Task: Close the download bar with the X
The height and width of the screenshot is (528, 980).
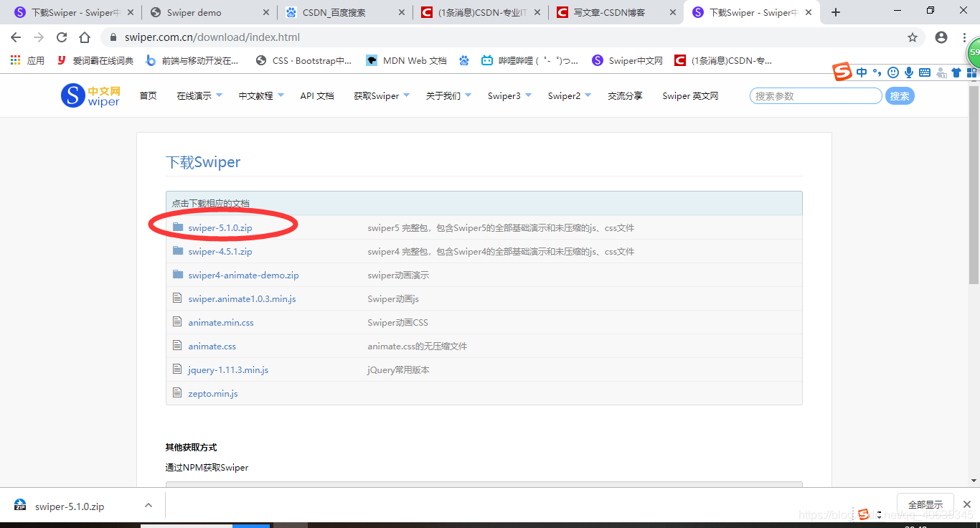Action: 967,504
